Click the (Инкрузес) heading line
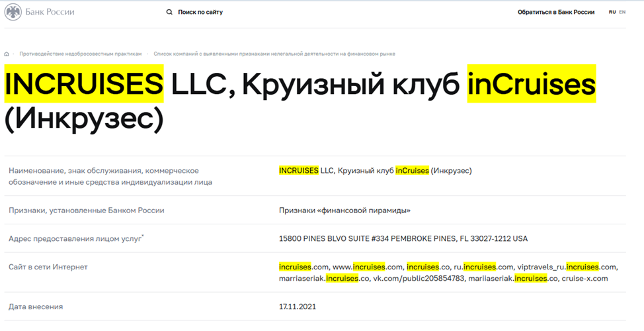The image size is (644, 331). [x=84, y=119]
